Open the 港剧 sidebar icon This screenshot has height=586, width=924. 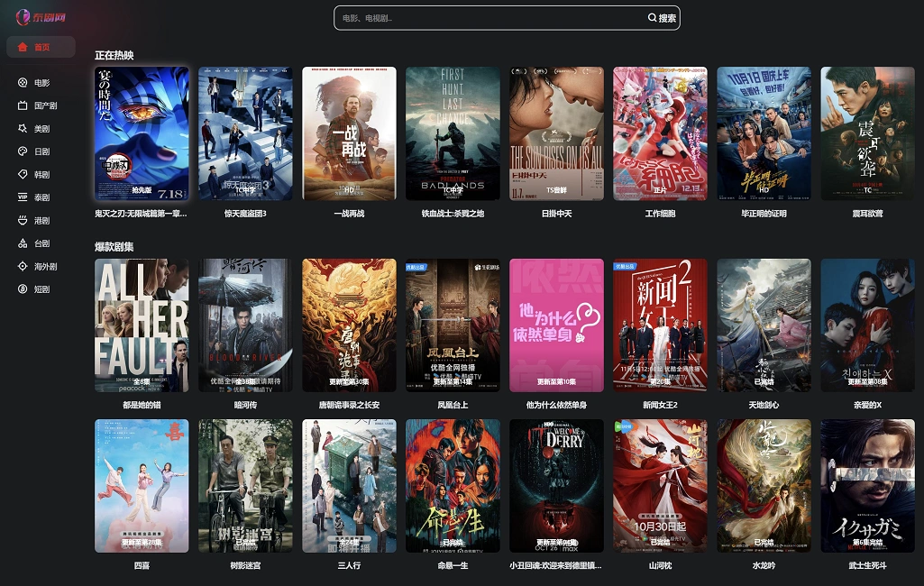23,221
